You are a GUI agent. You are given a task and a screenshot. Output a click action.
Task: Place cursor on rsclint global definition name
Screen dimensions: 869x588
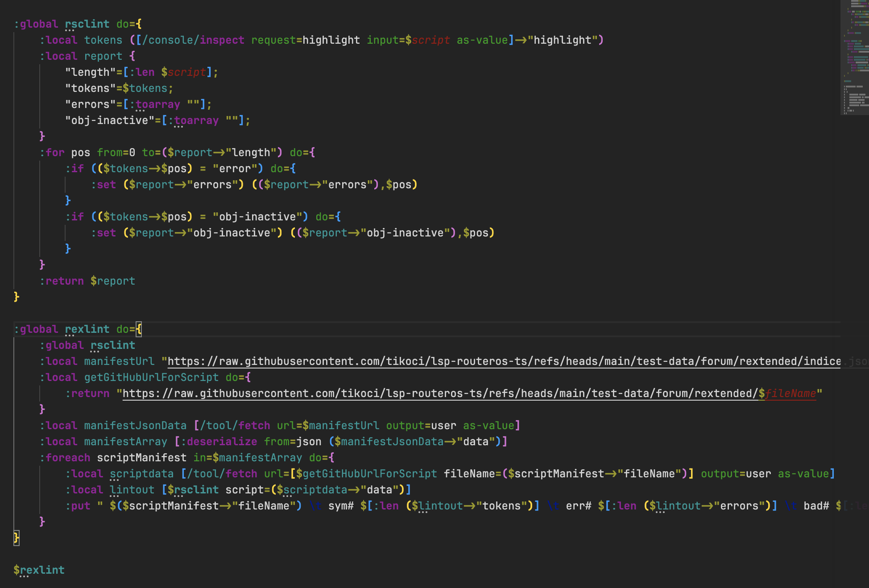click(x=87, y=24)
